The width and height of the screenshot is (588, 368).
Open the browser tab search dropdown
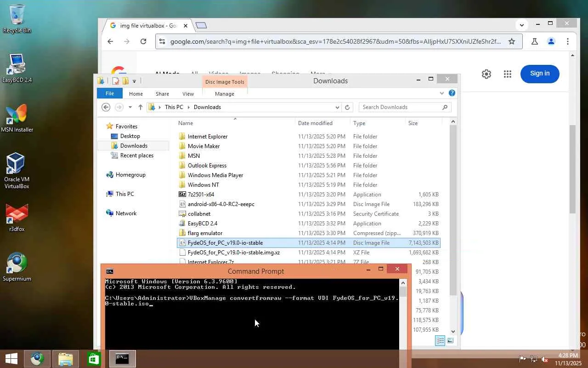[521, 25]
